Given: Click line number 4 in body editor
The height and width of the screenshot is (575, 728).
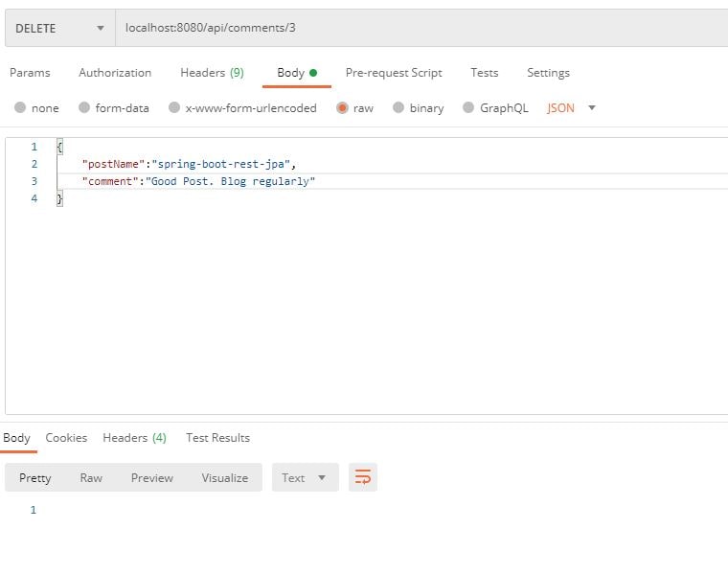Looking at the screenshot, I should (x=34, y=198).
